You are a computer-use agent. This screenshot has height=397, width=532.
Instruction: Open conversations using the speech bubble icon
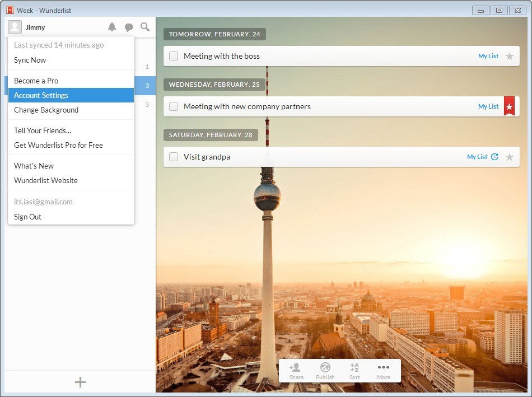[128, 26]
